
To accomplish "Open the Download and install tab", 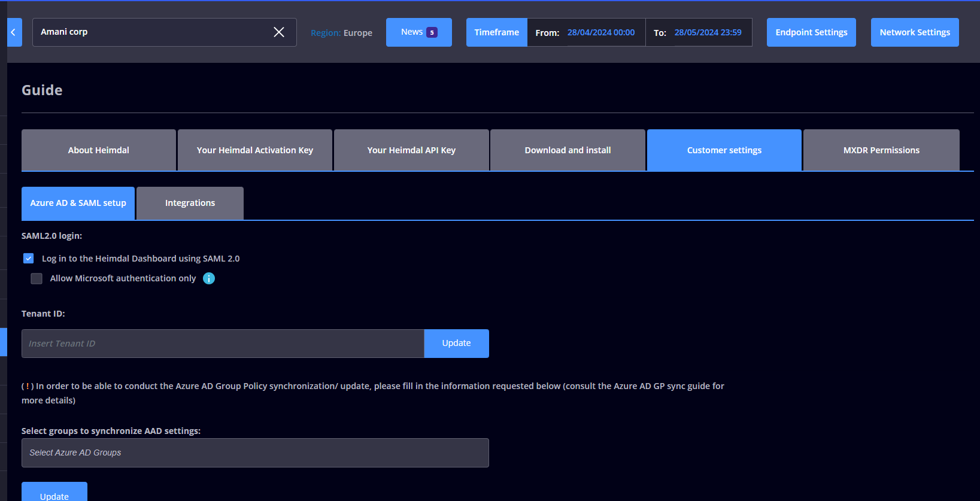I will click(x=568, y=150).
